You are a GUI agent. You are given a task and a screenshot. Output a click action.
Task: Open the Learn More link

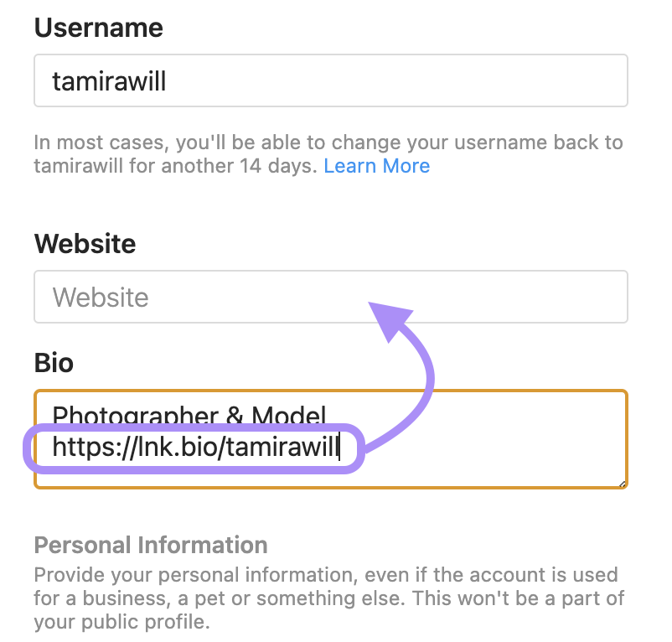tap(376, 166)
